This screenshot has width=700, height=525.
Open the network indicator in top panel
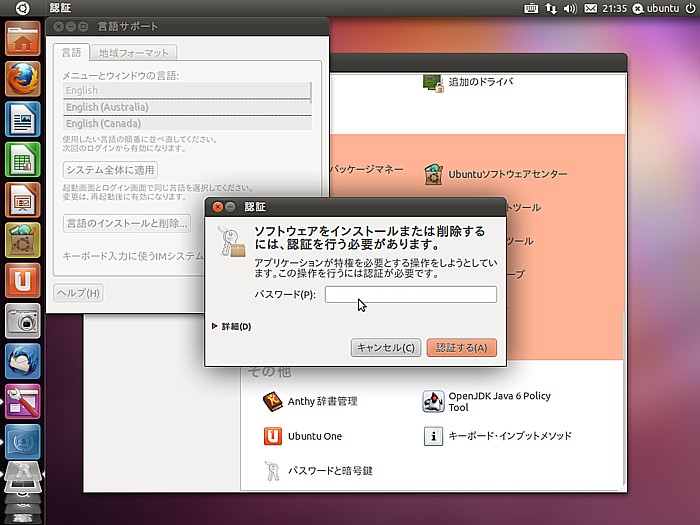click(x=551, y=8)
